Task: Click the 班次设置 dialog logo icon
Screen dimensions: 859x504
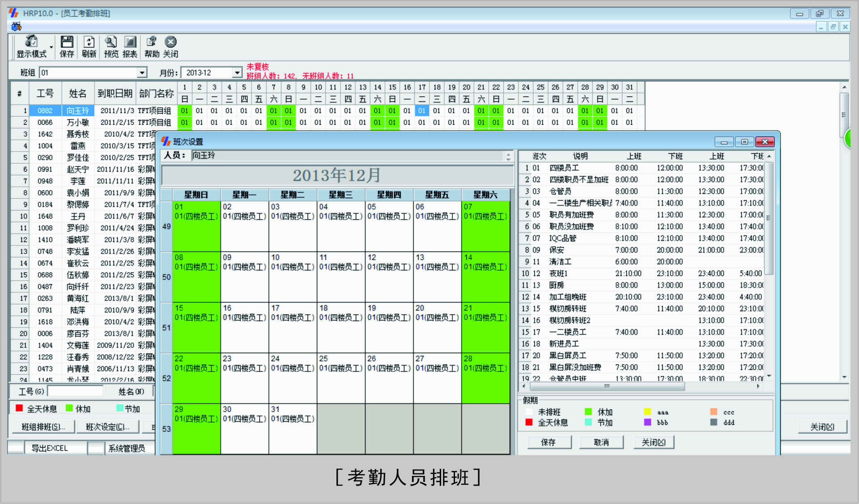Action: 166,141
